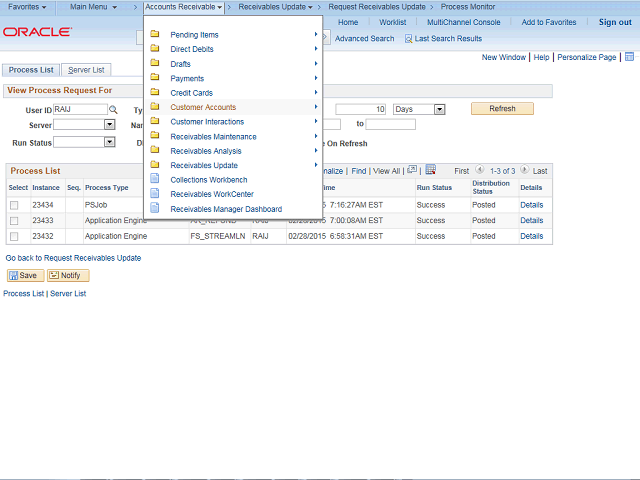Click the Save button
This screenshot has width=640, height=480.
(x=25, y=276)
